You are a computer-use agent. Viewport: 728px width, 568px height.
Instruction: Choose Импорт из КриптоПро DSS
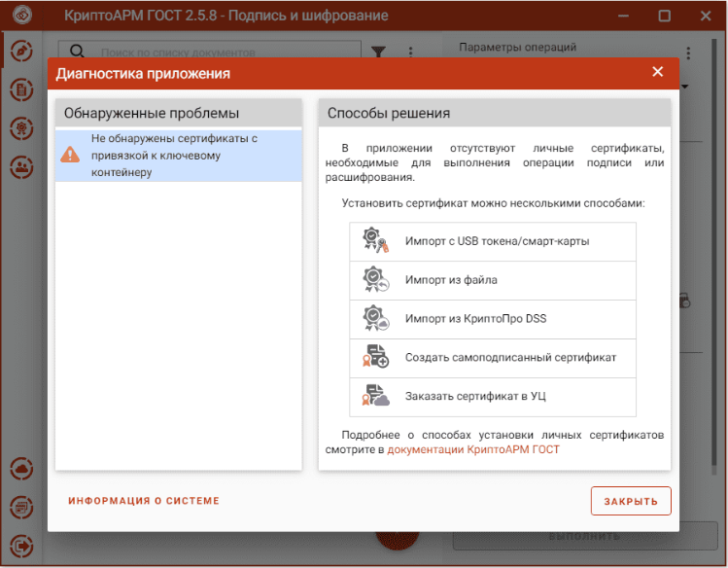[x=493, y=319]
